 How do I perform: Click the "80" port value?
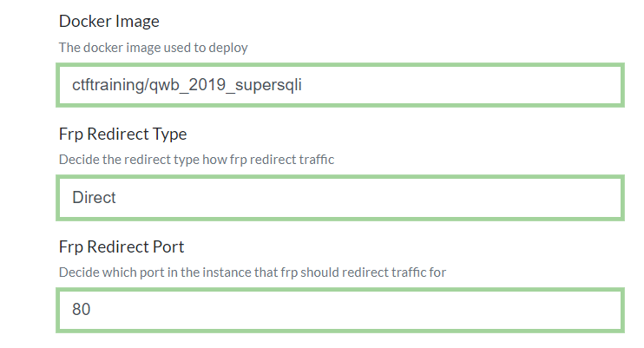point(82,310)
